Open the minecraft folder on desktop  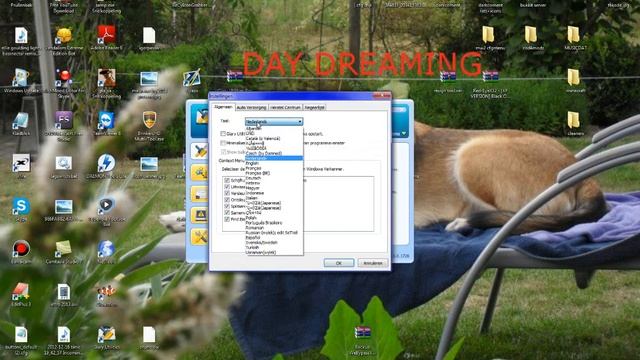click(x=574, y=78)
